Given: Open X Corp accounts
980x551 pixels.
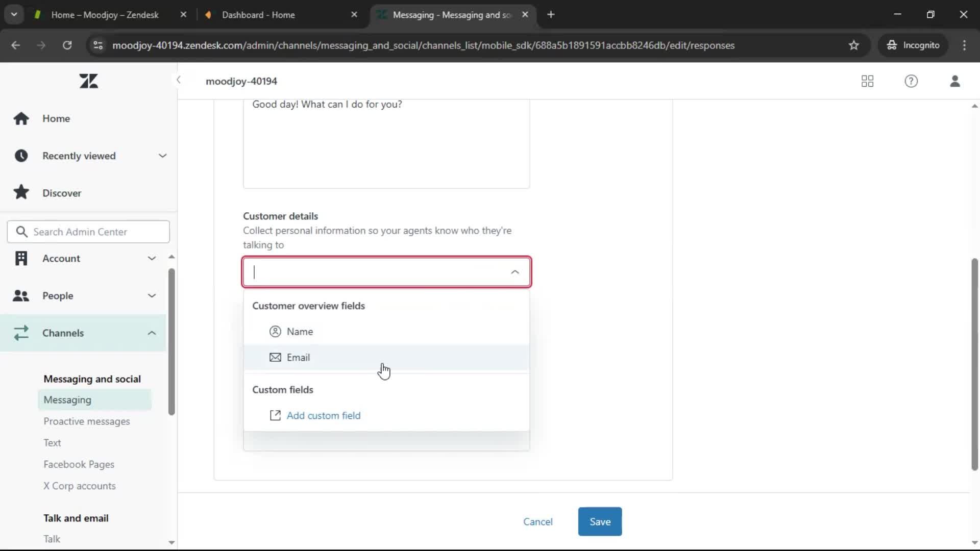Looking at the screenshot, I should click(x=80, y=486).
